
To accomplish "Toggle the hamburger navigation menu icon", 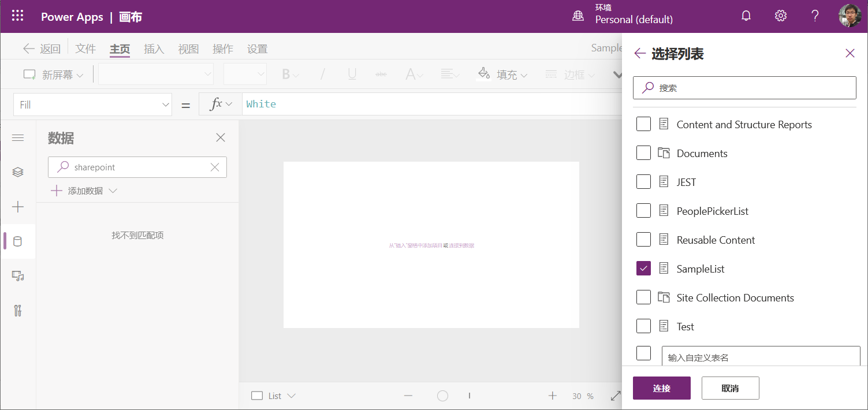I will click(18, 137).
